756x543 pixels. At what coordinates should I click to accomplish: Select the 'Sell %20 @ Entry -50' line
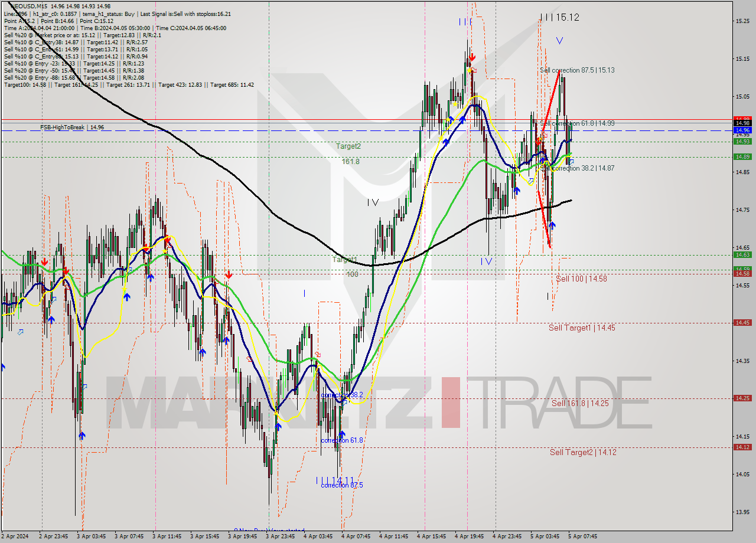click(74, 70)
